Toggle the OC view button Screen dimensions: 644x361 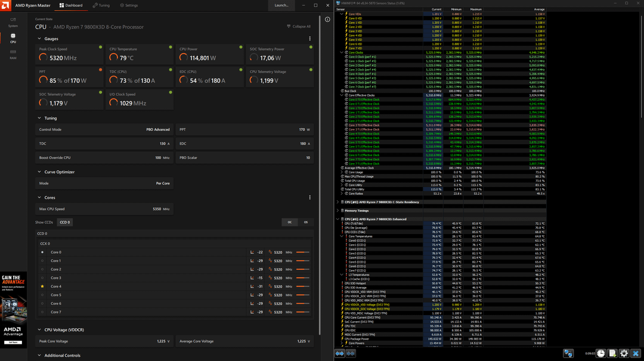pyautogui.click(x=290, y=222)
